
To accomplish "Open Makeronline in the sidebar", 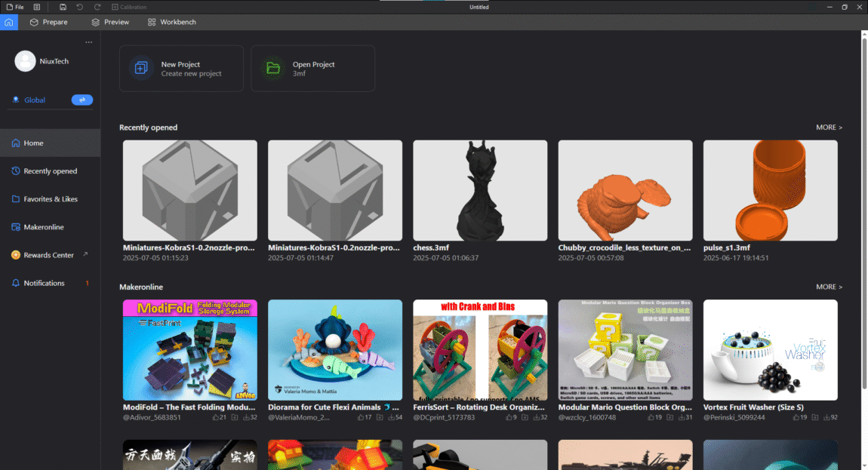I will point(50,227).
